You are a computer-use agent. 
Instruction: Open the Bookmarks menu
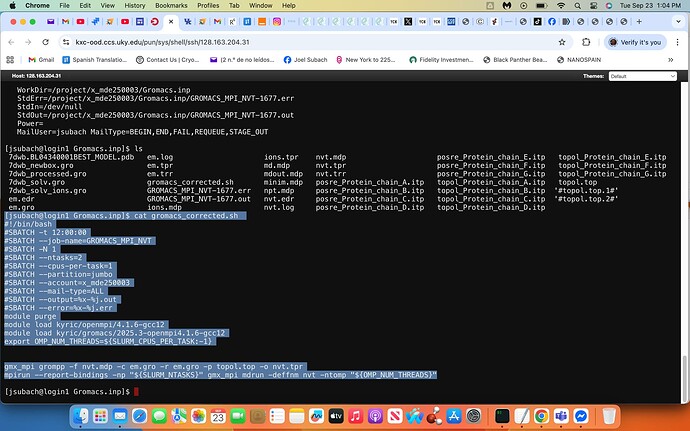tap(171, 5)
